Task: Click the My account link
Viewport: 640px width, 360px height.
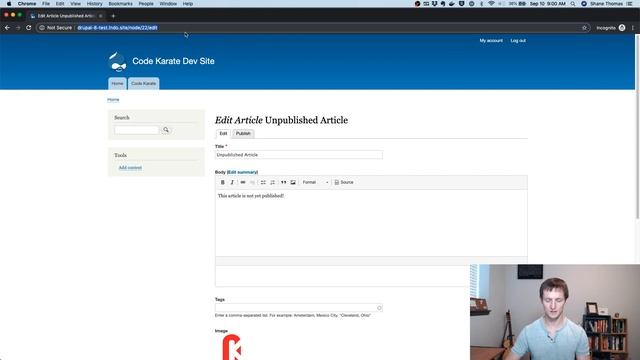Action: [491, 41]
